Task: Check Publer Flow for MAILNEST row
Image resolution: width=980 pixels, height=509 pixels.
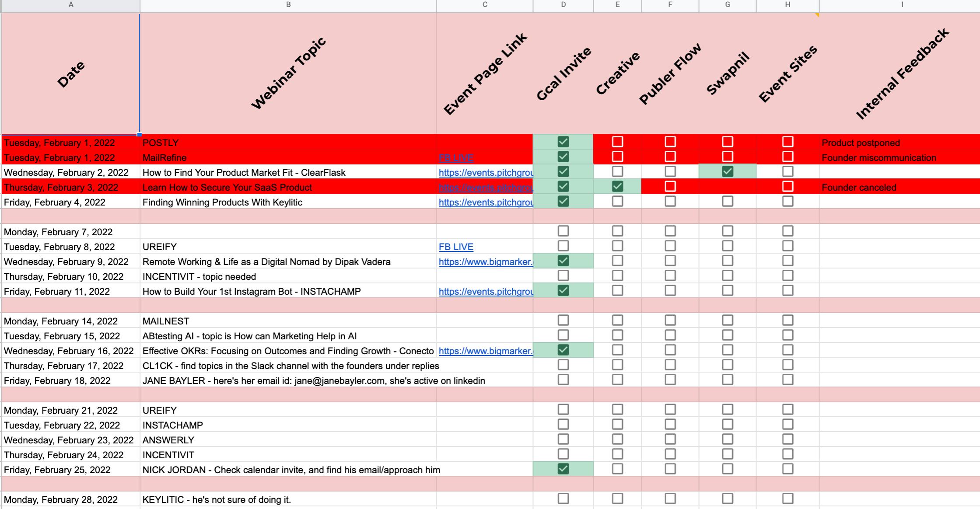Action: coord(670,321)
